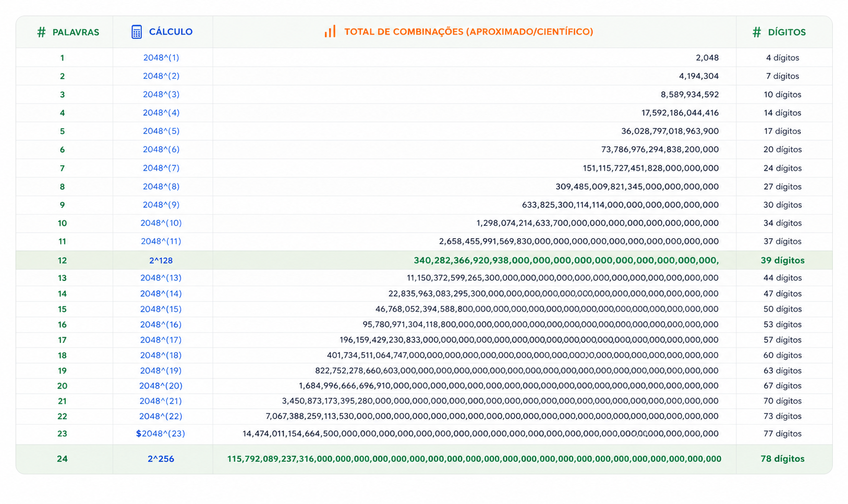Click the '67 dígitos' cell

point(782,386)
